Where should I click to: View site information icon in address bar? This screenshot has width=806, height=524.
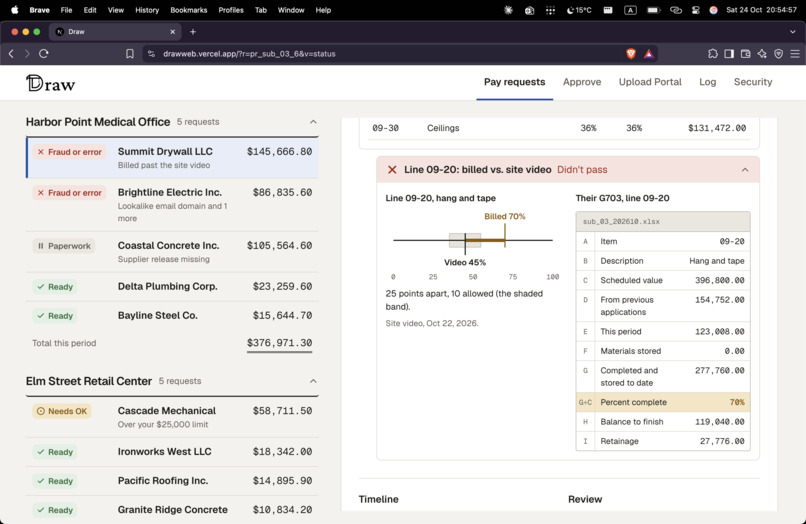(151, 53)
